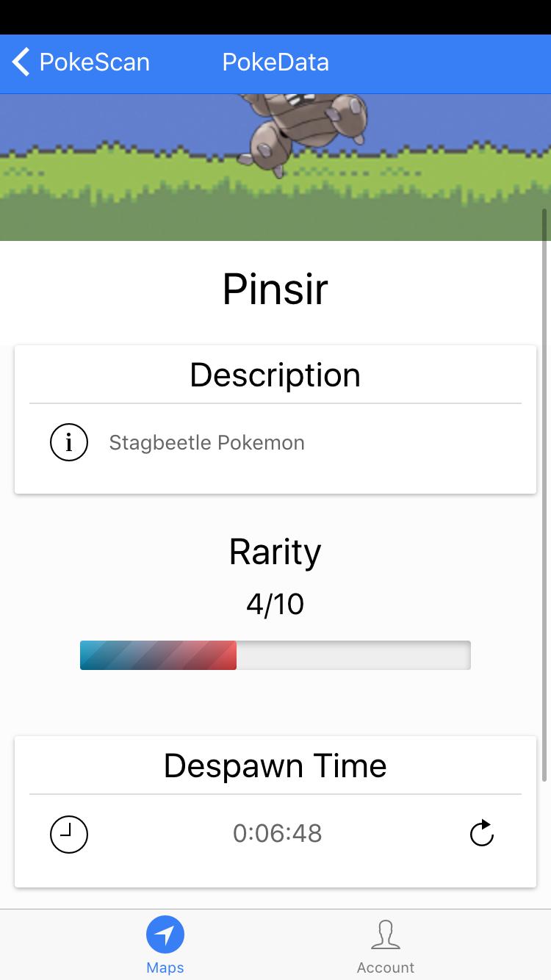Click the empty gray part of rarity bar
The height and width of the screenshot is (980, 551).
tap(353, 655)
